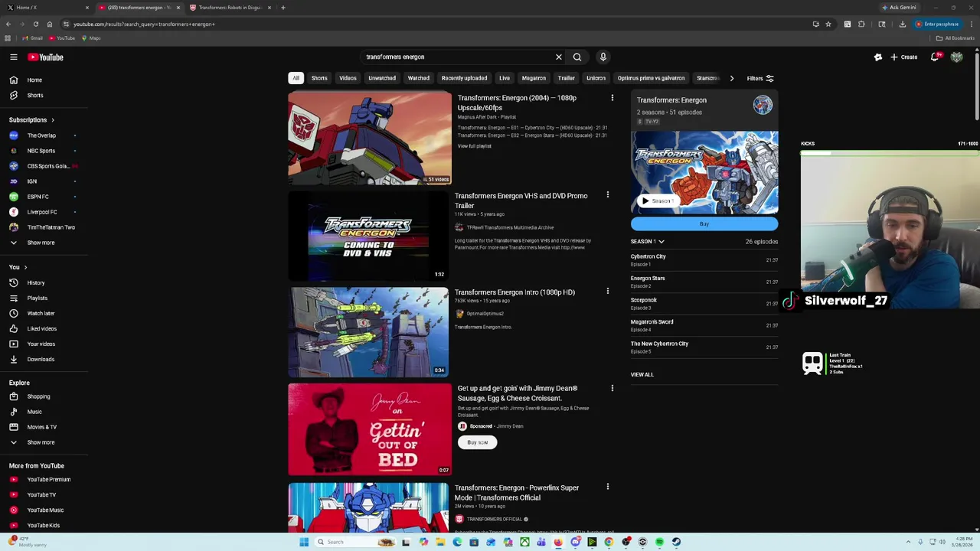
Task: Open the Cybertron City episode 1
Action: point(704,260)
